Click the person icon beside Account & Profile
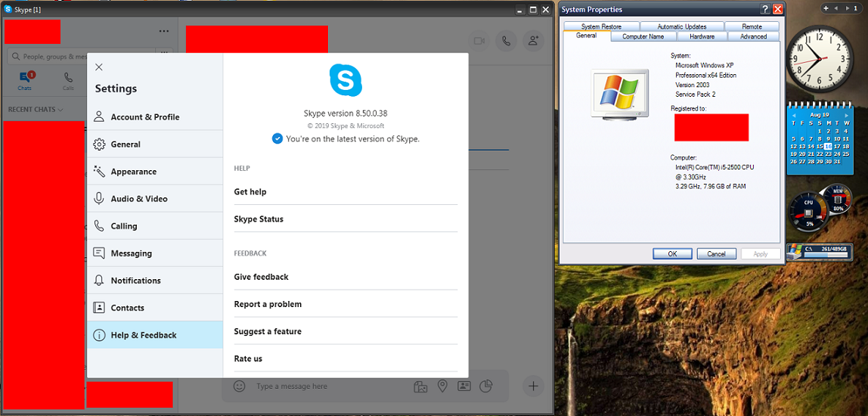The height and width of the screenshot is (416, 868). 99,117
